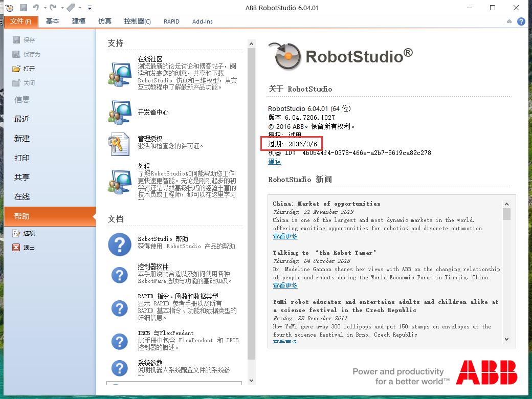This screenshot has height=399, width=532.
Task: Click the machine ID value text
Action: 366,153
